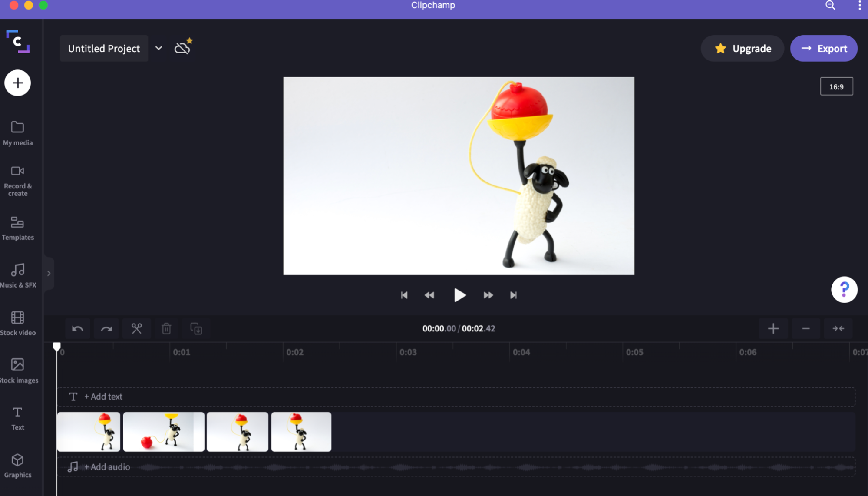Drag the timeline zoom slider wider
The width and height of the screenshot is (868, 496).
pos(774,328)
